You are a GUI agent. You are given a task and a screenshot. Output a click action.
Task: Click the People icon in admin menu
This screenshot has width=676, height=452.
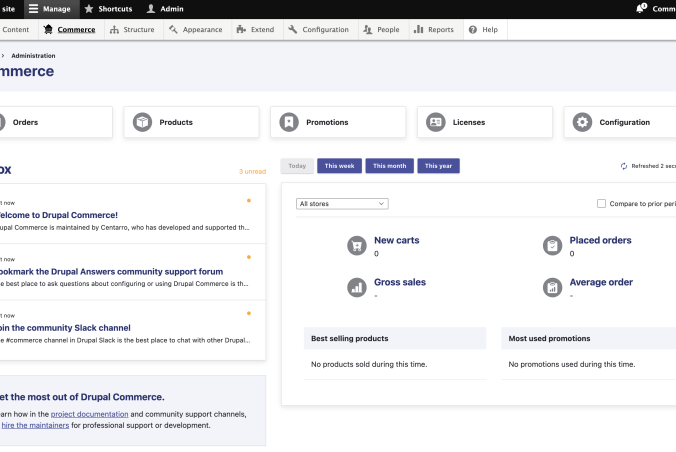point(367,29)
